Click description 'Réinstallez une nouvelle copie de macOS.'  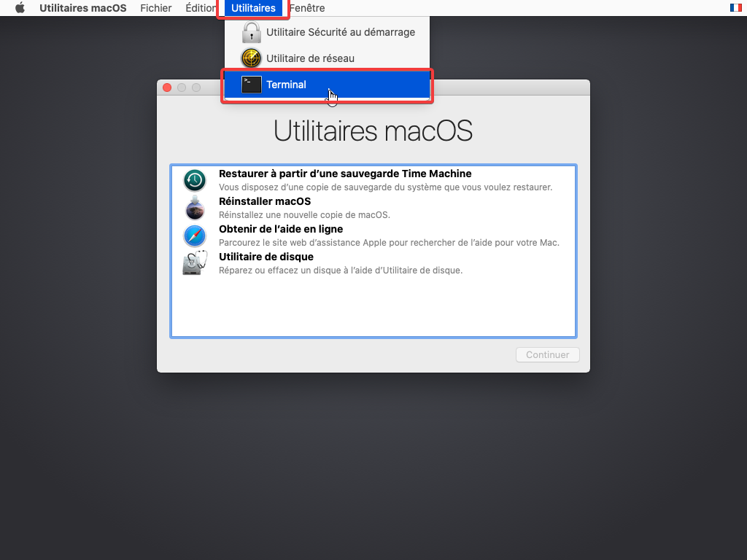click(x=304, y=215)
